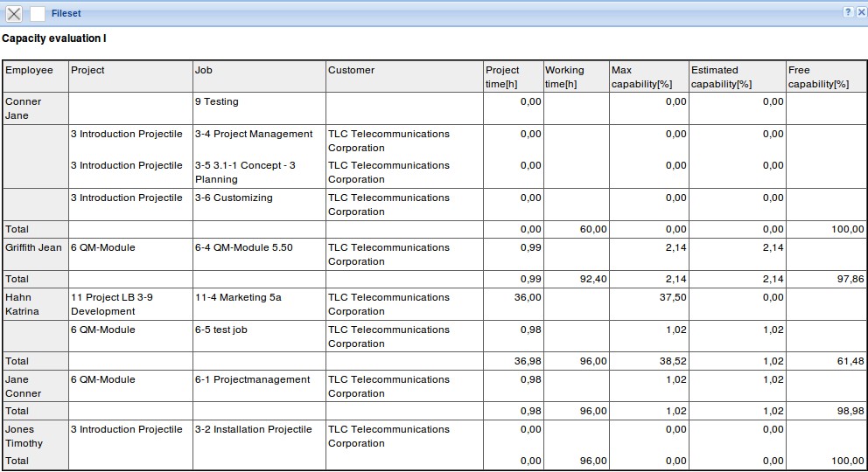This screenshot has height=472, width=868.
Task: Click the Employee column header
Action: pyautogui.click(x=30, y=70)
